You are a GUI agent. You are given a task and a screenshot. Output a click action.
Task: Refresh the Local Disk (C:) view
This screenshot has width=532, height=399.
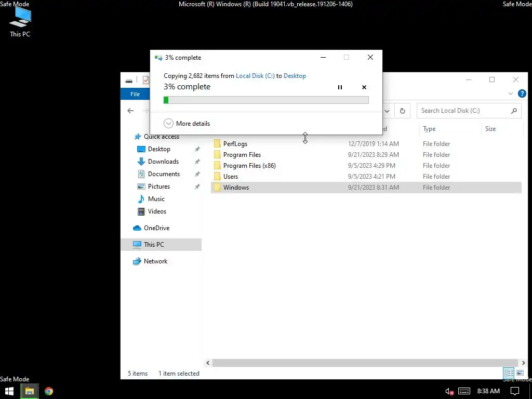pyautogui.click(x=403, y=111)
